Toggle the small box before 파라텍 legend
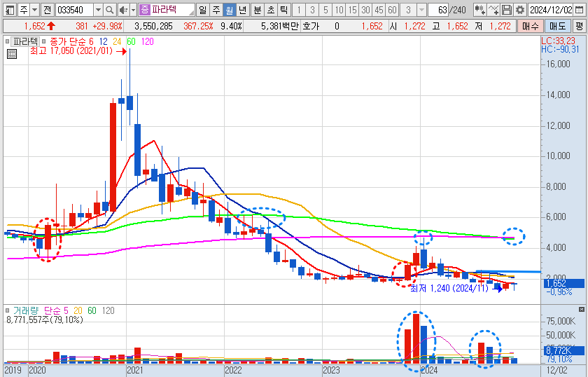The height and width of the screenshot is (377, 588). (7, 41)
